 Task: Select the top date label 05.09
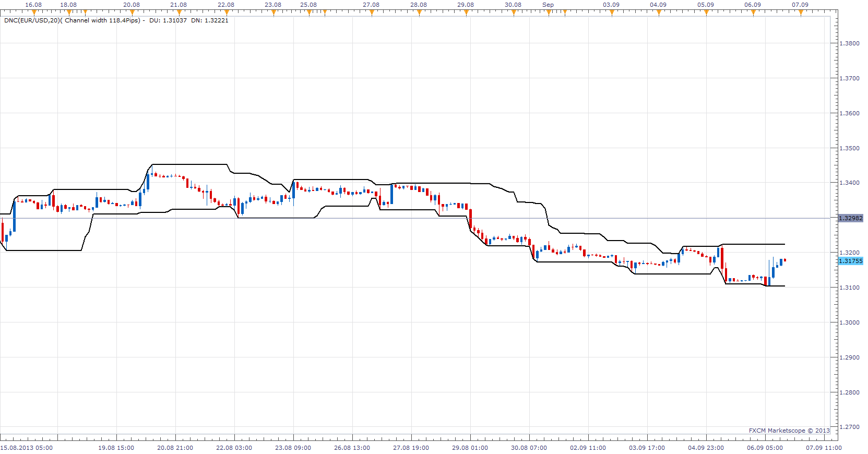[706, 5]
